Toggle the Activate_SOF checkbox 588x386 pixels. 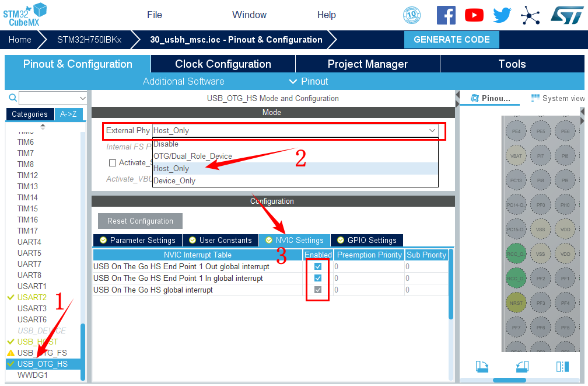click(113, 162)
